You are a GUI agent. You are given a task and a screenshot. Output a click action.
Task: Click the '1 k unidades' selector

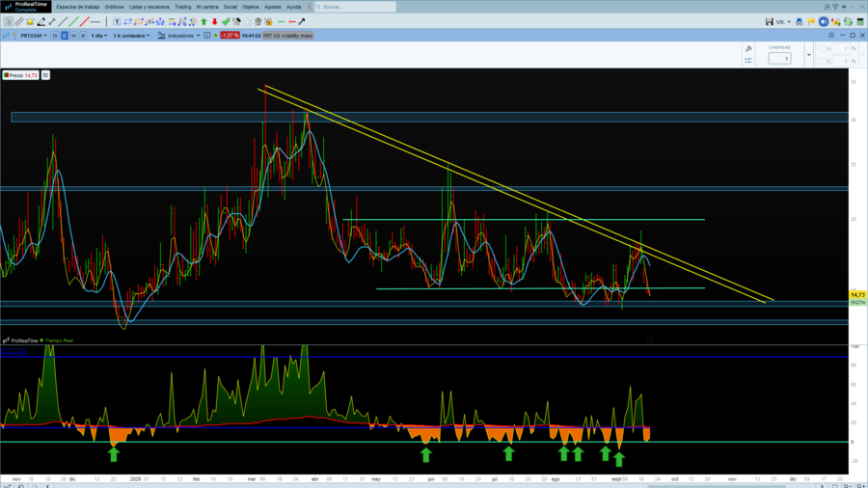pos(131,36)
